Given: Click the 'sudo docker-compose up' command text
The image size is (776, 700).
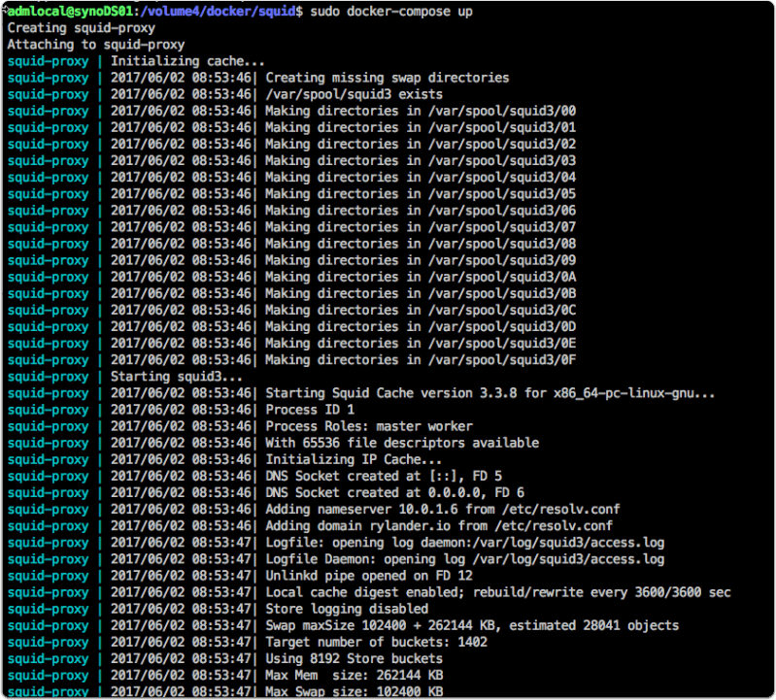Looking at the screenshot, I should (x=391, y=12).
